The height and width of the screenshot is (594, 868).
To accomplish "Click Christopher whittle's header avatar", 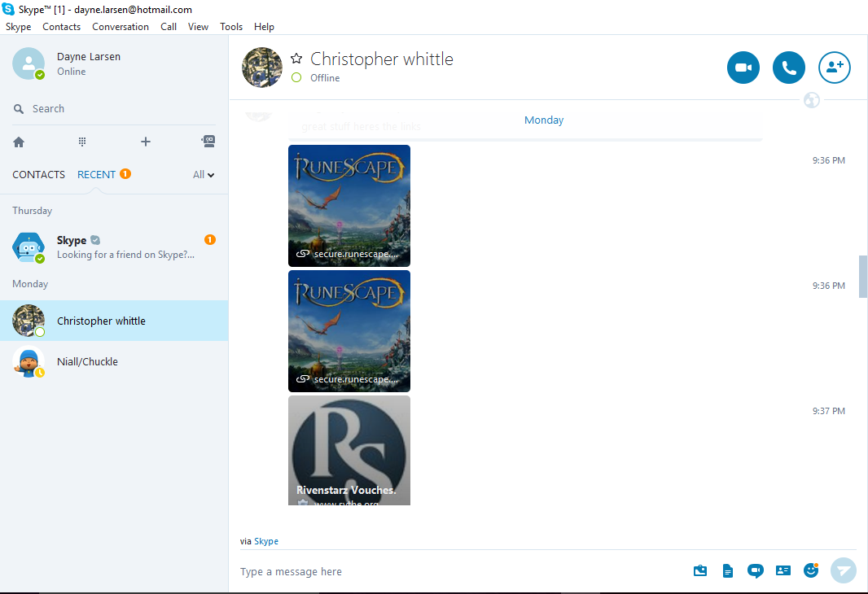I will point(262,68).
